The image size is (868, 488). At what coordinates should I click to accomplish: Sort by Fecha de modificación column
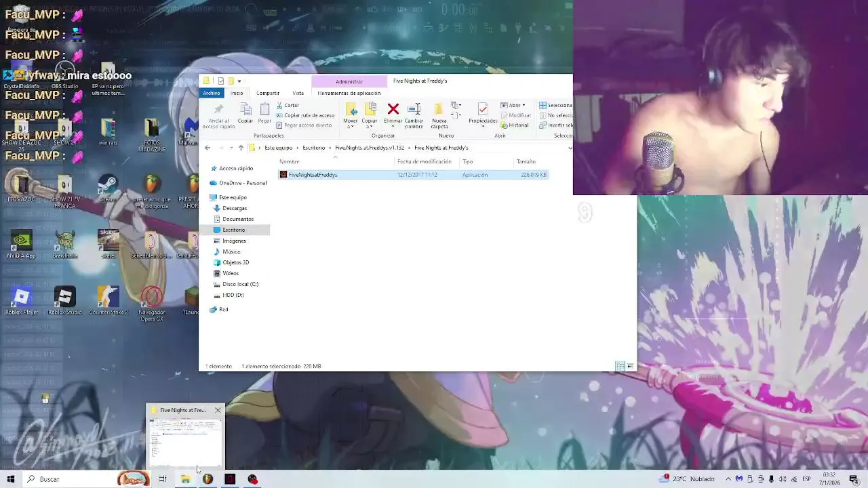(x=425, y=161)
